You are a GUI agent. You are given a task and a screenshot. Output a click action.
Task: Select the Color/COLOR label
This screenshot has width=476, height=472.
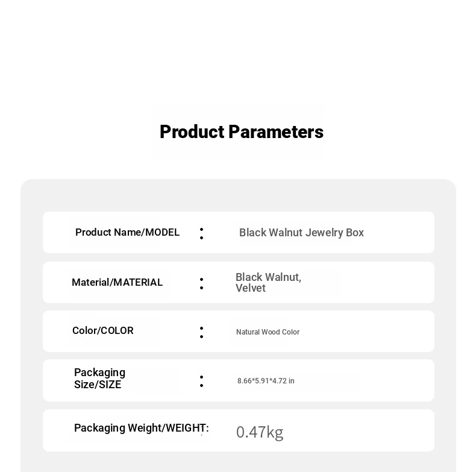[103, 330]
